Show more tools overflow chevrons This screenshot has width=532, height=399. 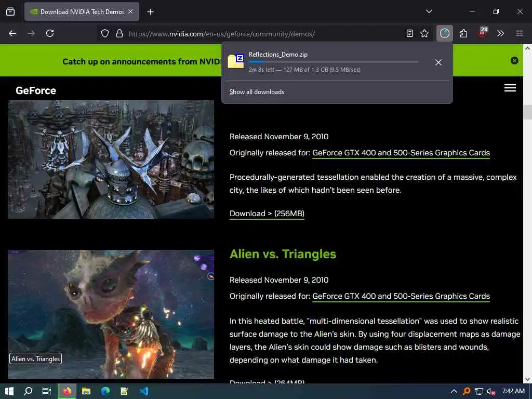click(x=500, y=33)
